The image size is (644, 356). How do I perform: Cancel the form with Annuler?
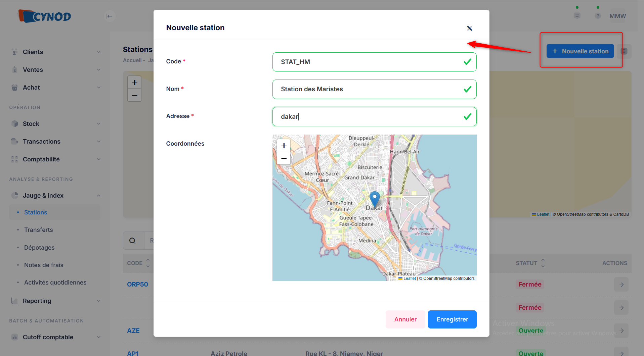tap(405, 319)
